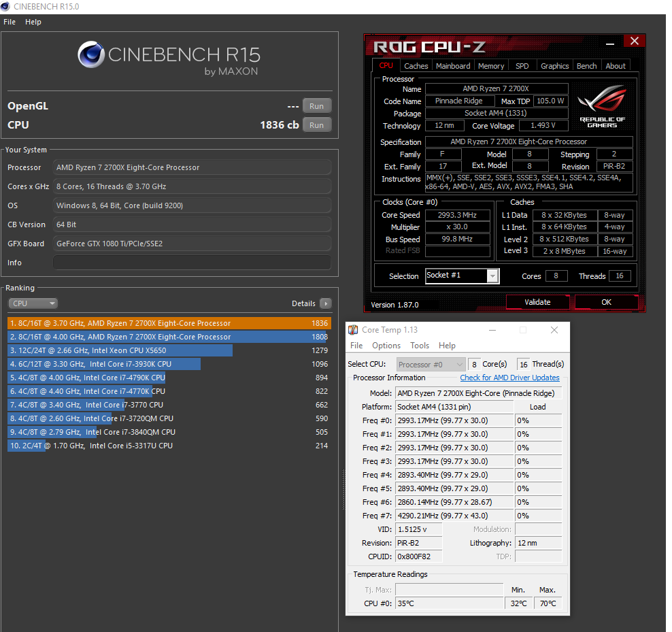Click Version 1.87.0 text in CPU-Z
Screen dimensions: 672x632
tap(394, 305)
